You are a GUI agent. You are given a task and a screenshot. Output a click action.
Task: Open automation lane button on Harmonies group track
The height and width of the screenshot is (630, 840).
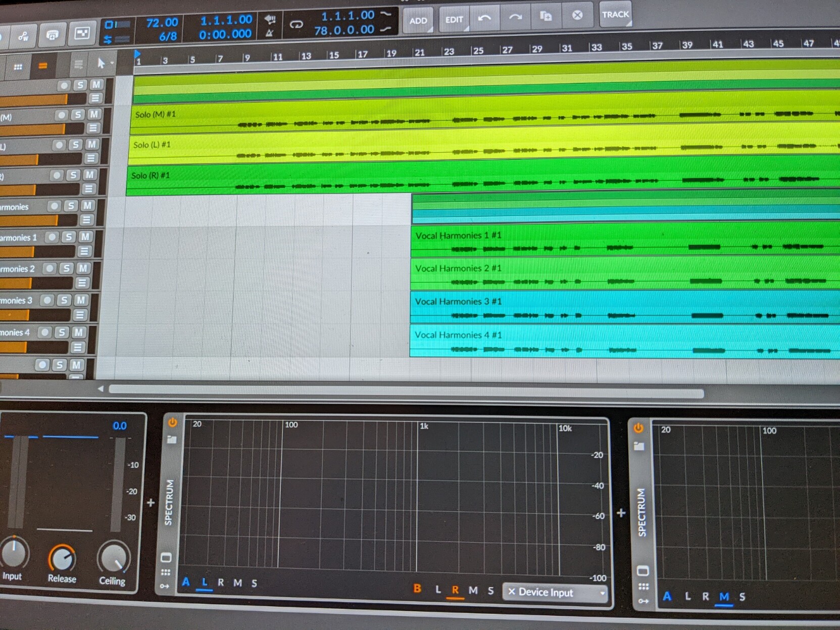pos(86,220)
